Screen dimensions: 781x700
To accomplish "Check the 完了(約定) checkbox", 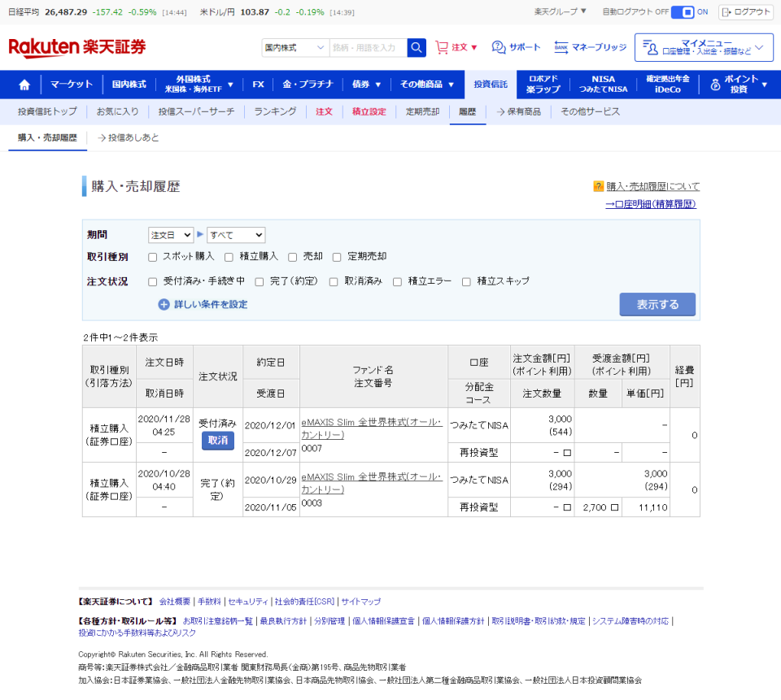I will click(x=259, y=282).
